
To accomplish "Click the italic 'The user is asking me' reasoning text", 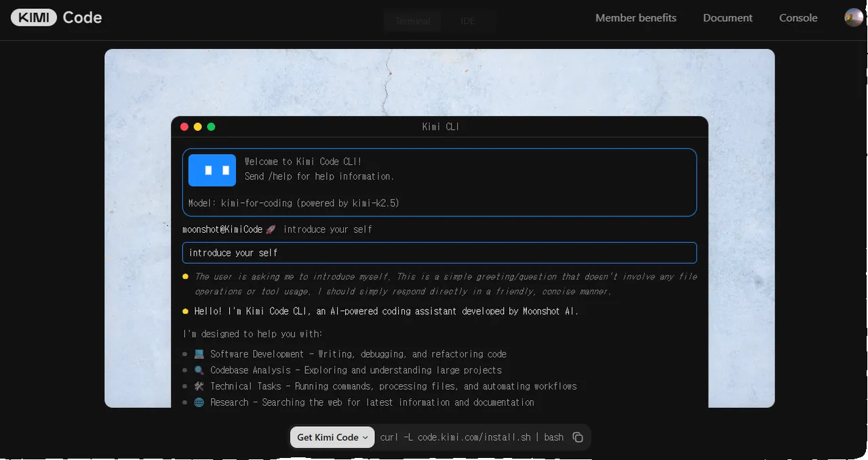I will coord(446,284).
